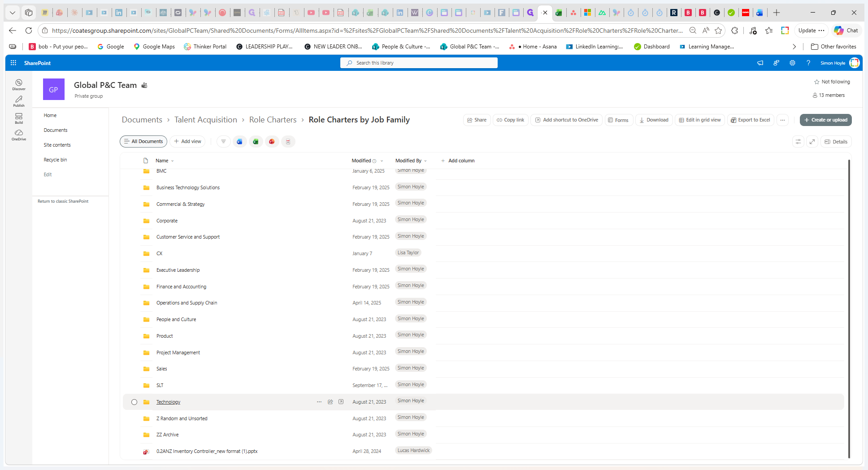868x470 pixels.
Task: Expand library to full-screen content view
Action: 812,142
